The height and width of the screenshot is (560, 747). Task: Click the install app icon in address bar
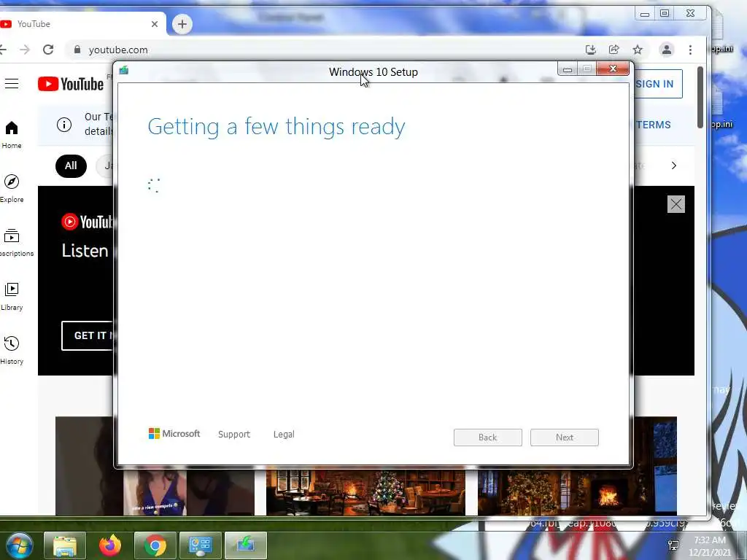point(590,50)
